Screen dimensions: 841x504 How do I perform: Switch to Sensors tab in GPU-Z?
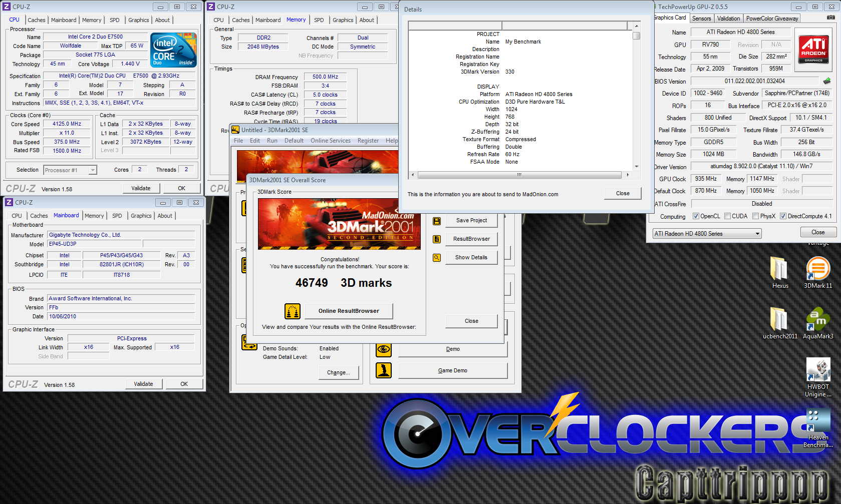click(x=701, y=19)
